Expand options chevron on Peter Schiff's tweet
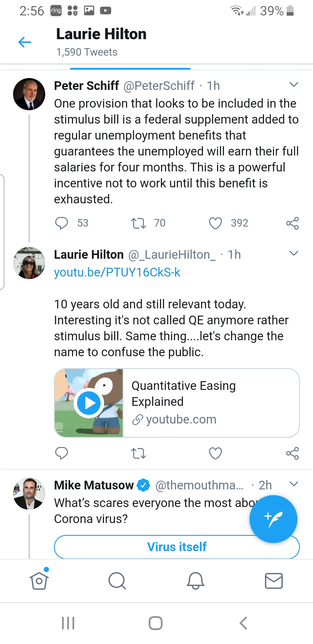313x644 pixels. click(294, 85)
